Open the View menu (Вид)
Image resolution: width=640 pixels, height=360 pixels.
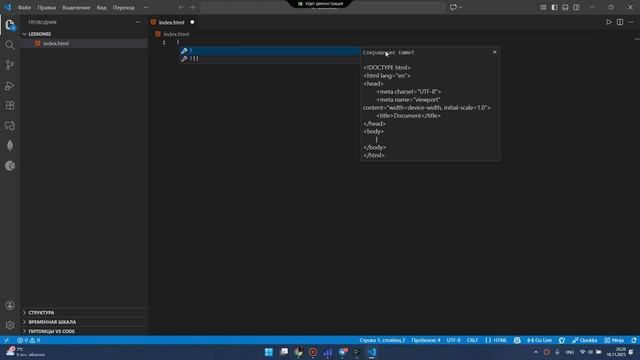coord(101,7)
